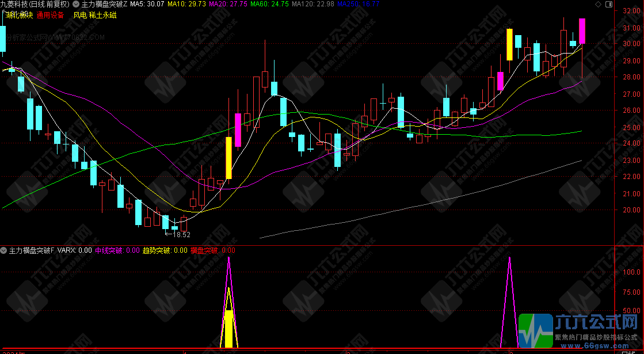Click the 风电 concept tag

79,15
